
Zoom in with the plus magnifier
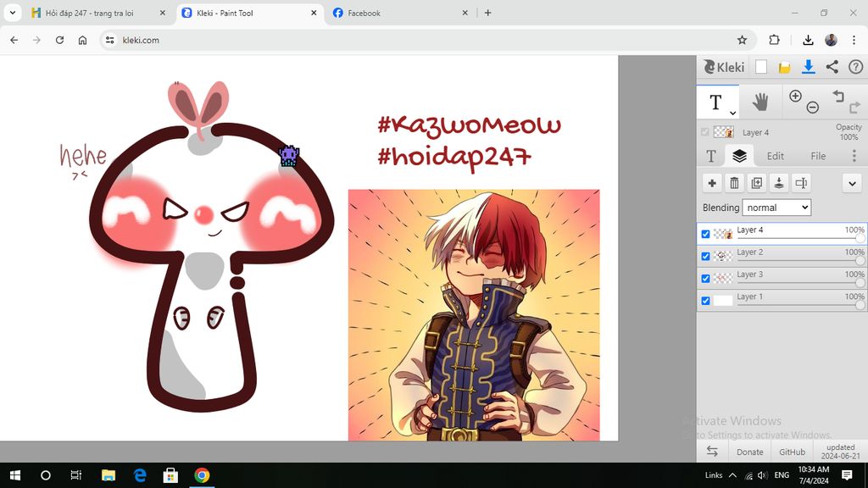pos(795,96)
